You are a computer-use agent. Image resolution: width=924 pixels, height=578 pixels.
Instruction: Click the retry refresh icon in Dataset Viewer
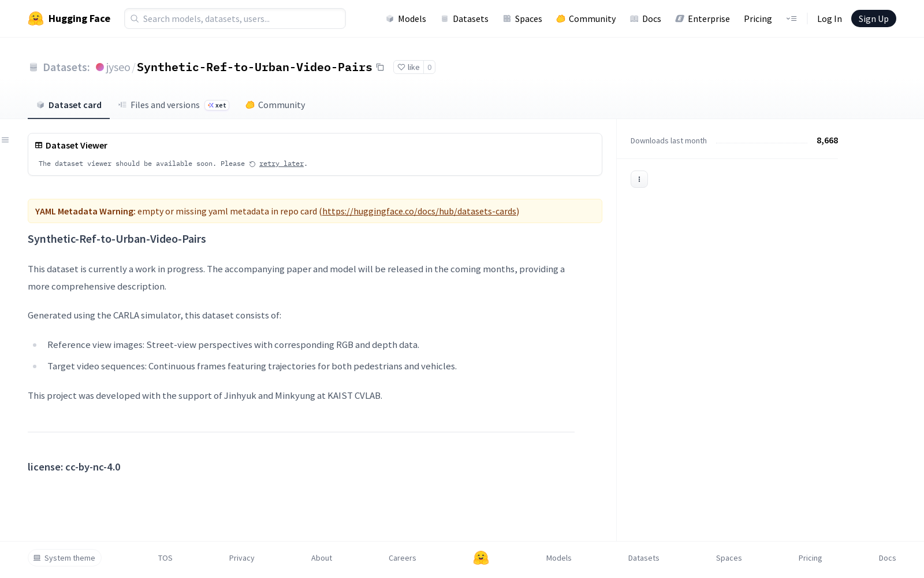click(252, 164)
